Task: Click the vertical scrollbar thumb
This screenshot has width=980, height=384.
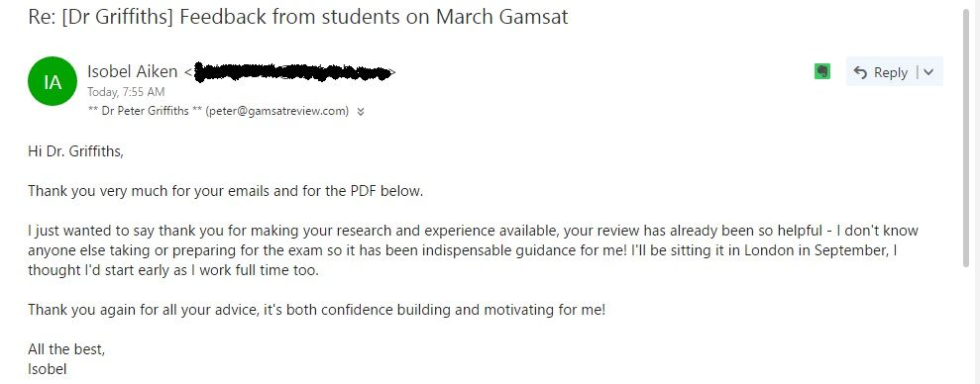Action: click(x=968, y=138)
